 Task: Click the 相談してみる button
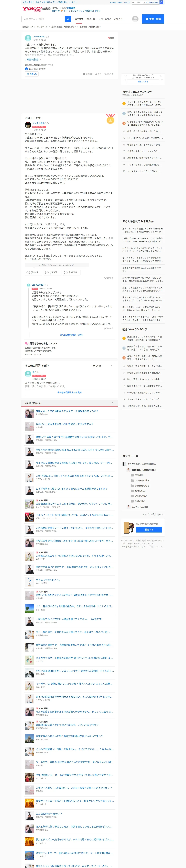point(143,82)
